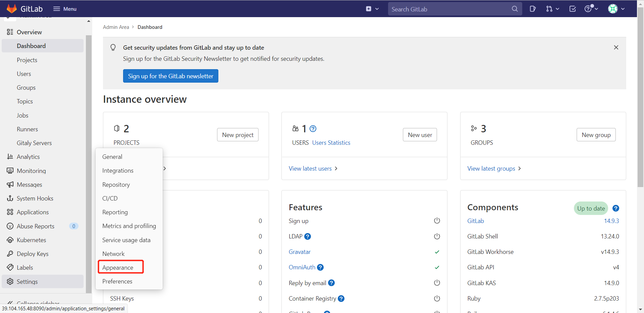Click the search magnifier icon

(515, 9)
